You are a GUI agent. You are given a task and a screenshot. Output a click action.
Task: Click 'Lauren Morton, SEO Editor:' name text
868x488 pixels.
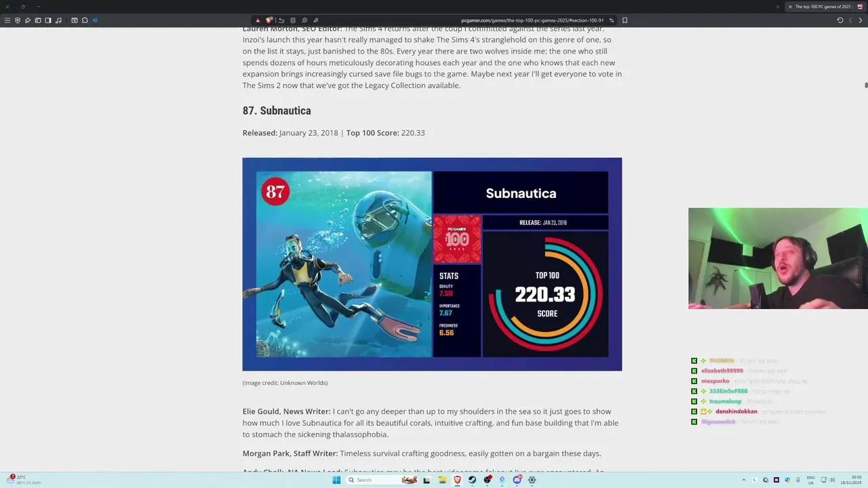click(x=292, y=29)
